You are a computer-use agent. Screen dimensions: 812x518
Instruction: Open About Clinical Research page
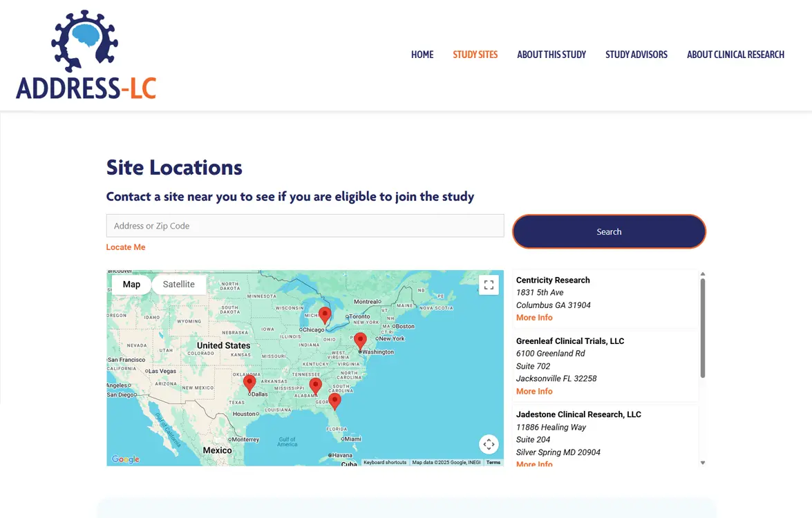point(735,55)
